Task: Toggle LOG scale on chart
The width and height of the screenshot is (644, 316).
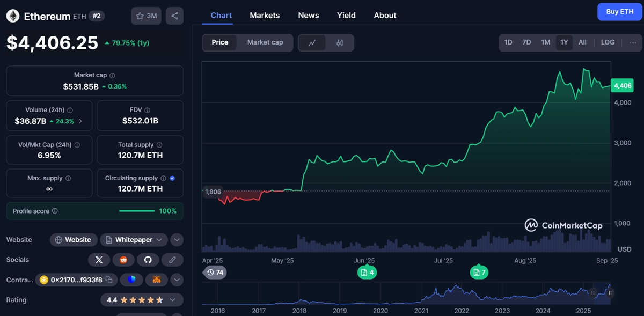Action: 608,42
